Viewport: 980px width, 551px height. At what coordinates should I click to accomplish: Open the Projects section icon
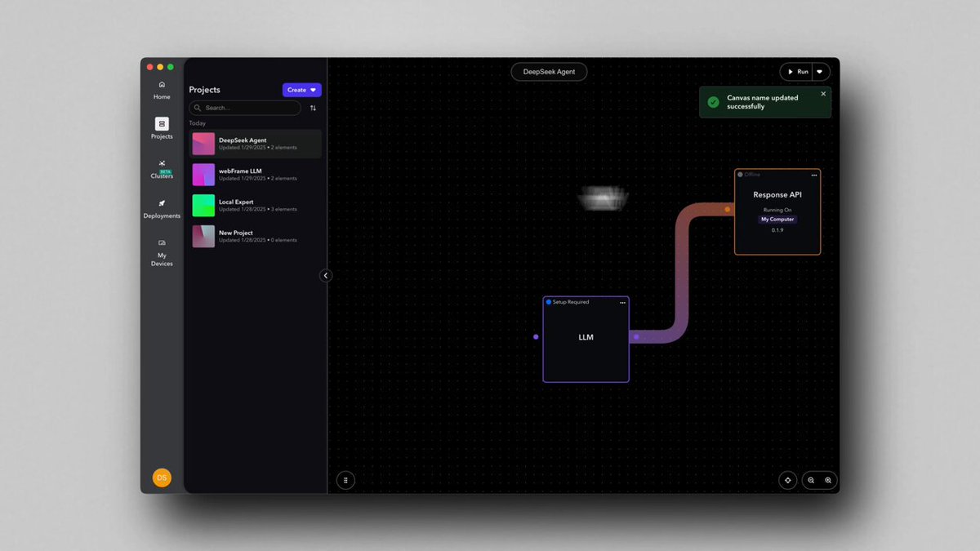pos(162,124)
